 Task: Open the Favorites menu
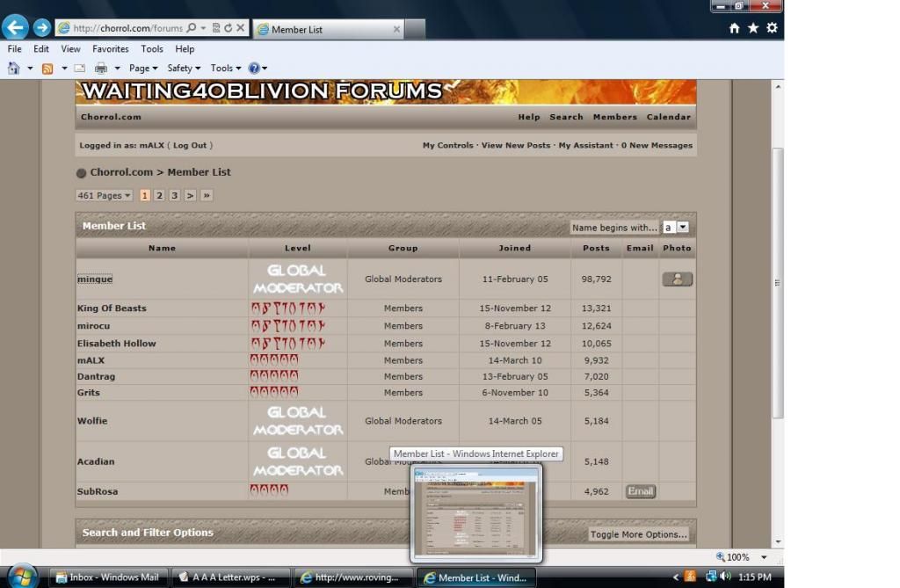110,49
